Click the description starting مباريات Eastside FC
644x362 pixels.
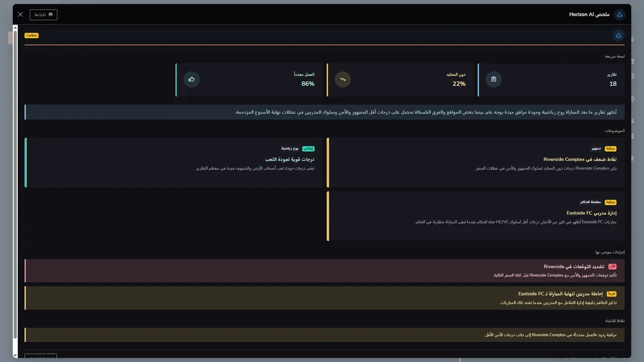[516, 222]
